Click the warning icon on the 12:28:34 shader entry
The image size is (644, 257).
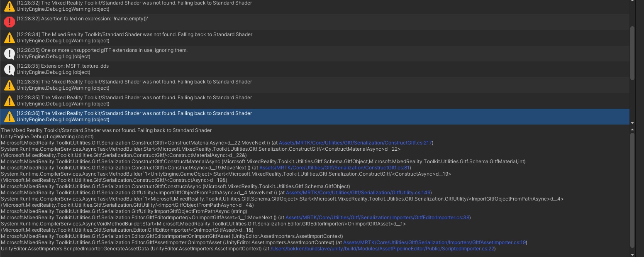(x=9, y=37)
